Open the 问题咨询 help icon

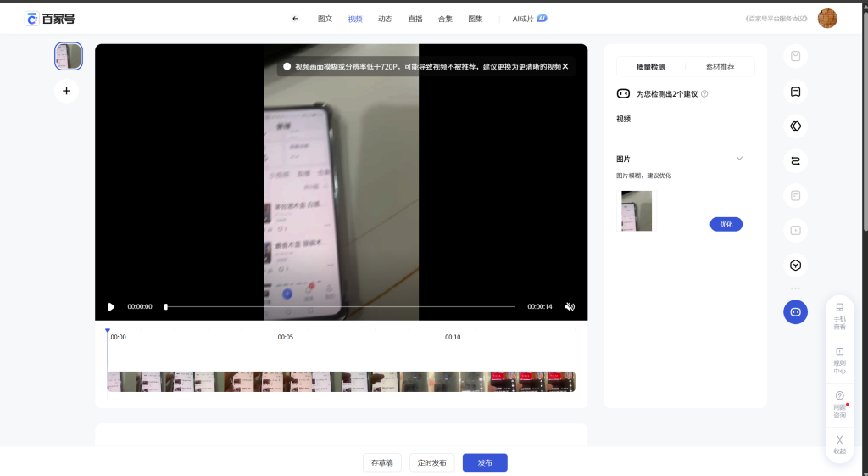click(x=839, y=404)
